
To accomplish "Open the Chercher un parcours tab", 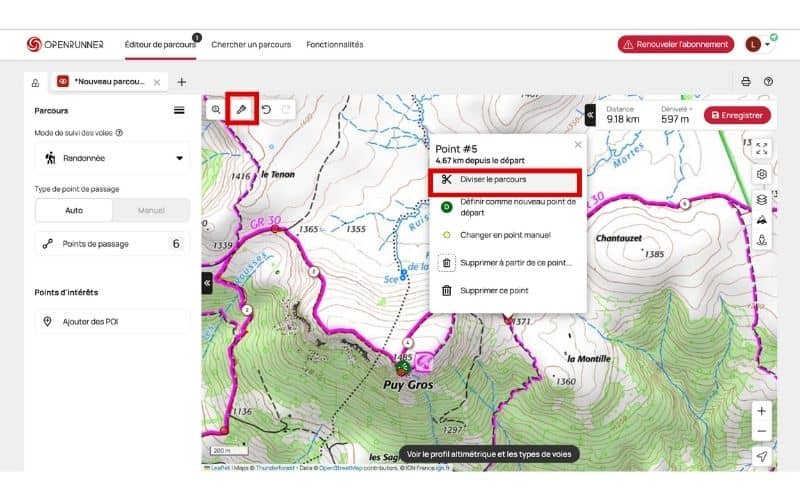I will coord(251,44).
